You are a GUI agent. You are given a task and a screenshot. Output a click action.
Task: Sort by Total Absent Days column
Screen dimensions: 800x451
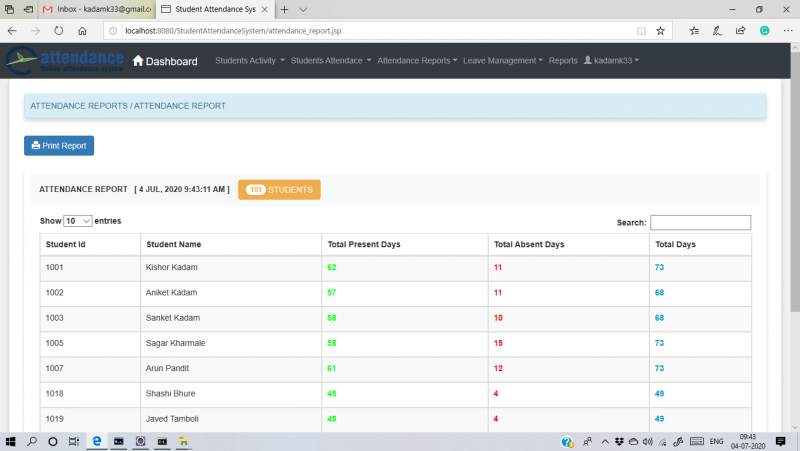(x=568, y=244)
